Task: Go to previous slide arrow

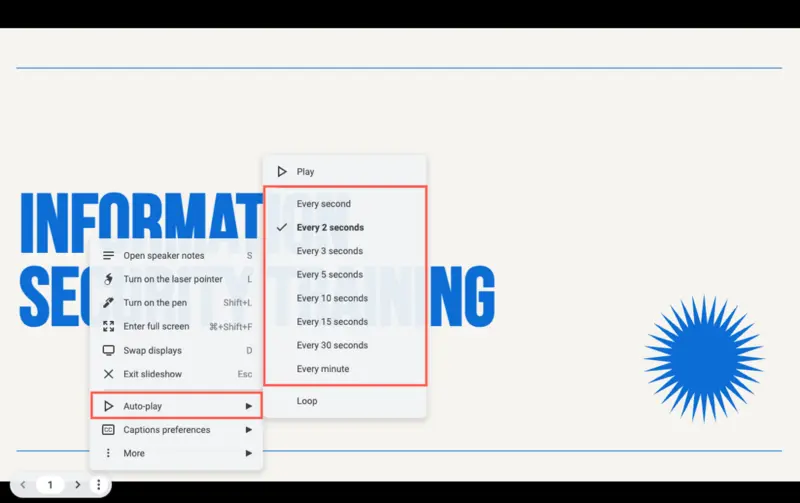Action: click(x=23, y=485)
